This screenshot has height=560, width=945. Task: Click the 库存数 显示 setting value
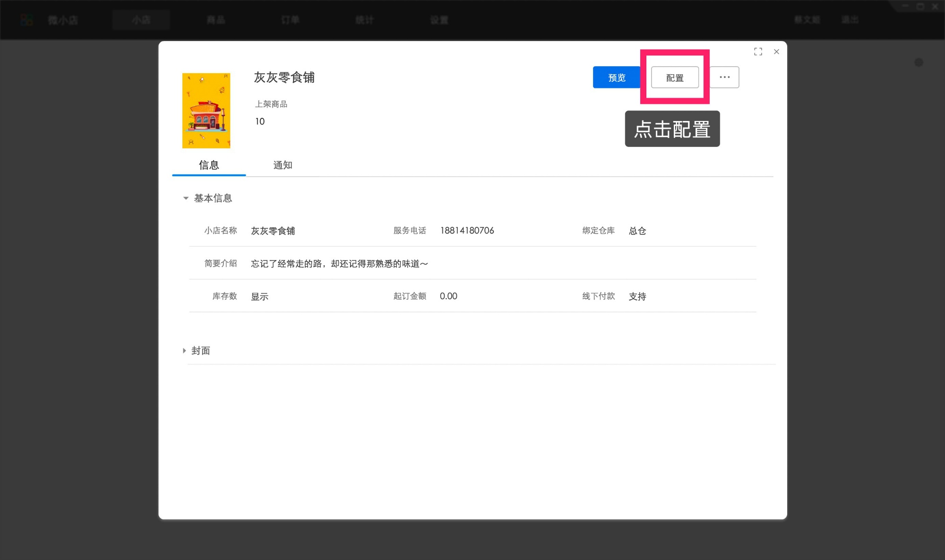(259, 296)
